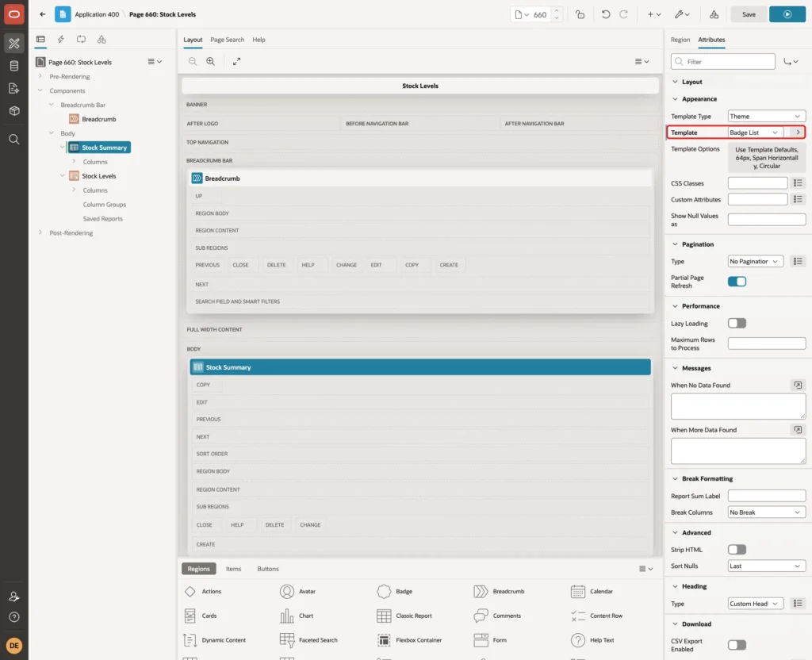Increment the page number stepper up

pyautogui.click(x=557, y=11)
